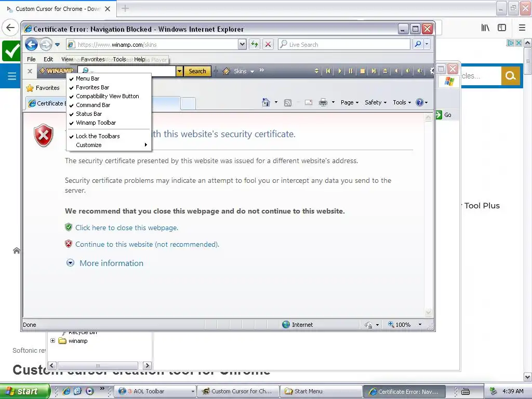This screenshot has width=532, height=399.
Task: Click Winamp volume down speaker icon
Action: pyautogui.click(x=396, y=71)
